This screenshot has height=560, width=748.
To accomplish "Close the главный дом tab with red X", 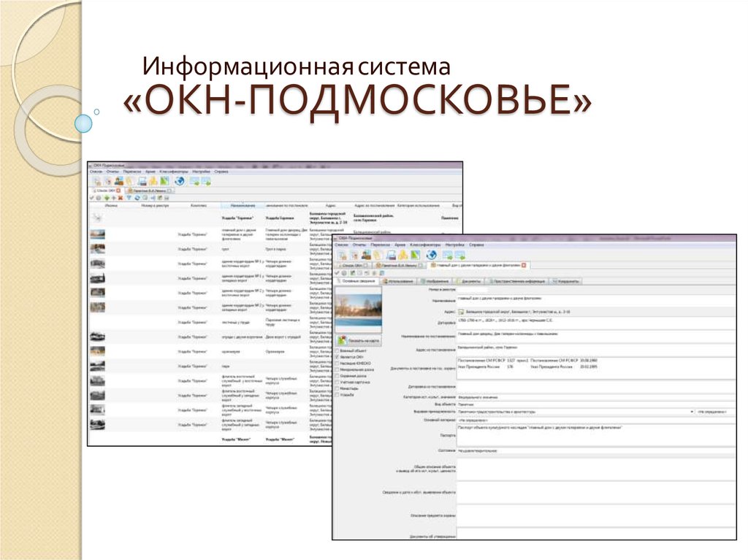I will click(523, 265).
